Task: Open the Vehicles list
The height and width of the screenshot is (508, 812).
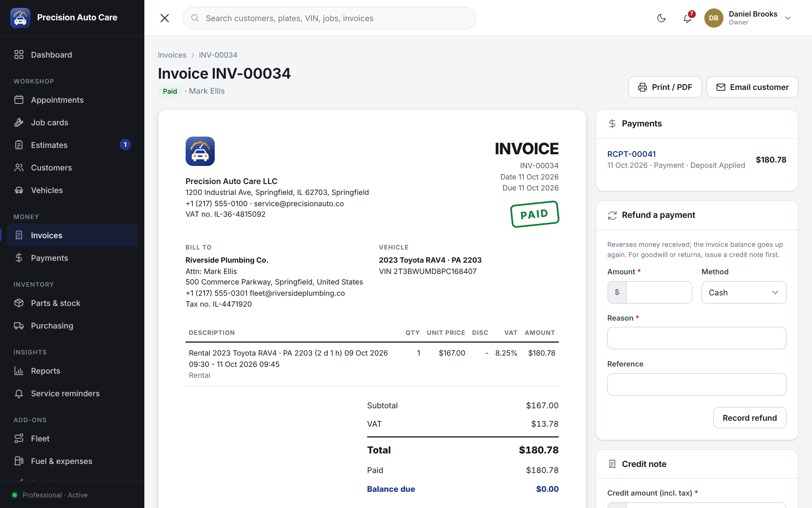Action: [x=72, y=190]
